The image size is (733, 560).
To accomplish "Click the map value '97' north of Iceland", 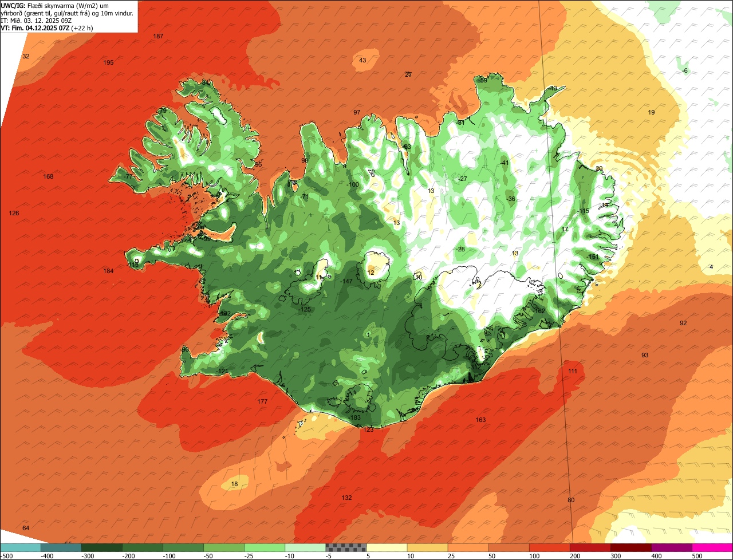I will (357, 112).
